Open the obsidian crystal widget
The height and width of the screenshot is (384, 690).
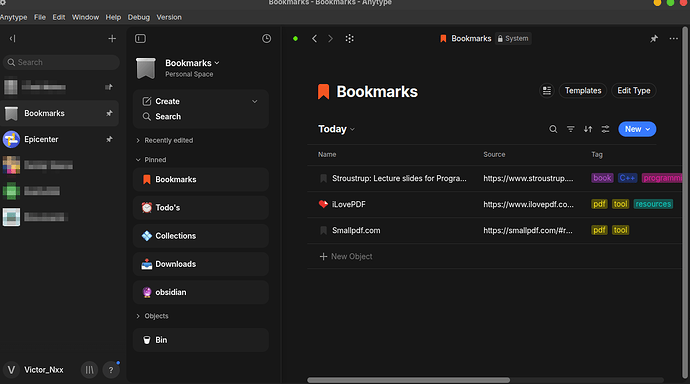point(201,292)
